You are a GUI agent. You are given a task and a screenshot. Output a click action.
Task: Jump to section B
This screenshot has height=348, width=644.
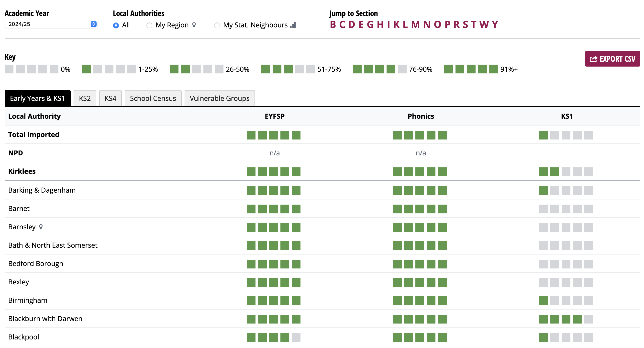point(333,24)
